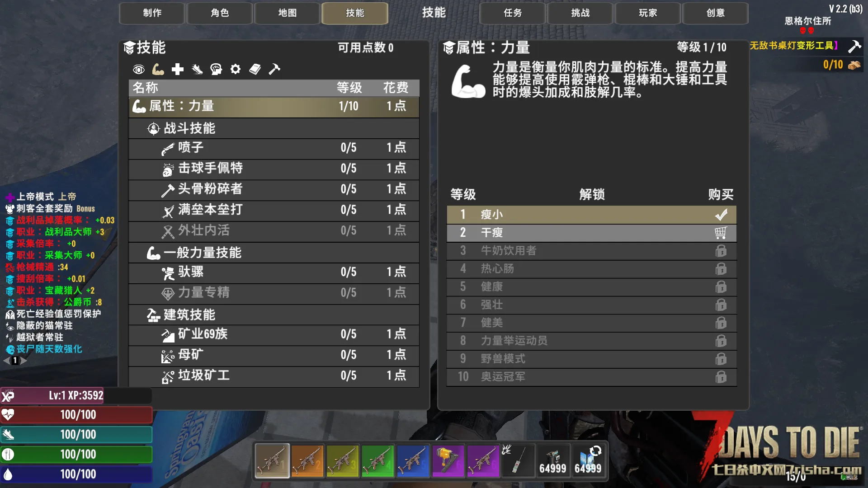Select the flexed arm strength attribute icon
Screen dimensions: 868x488
pyautogui.click(x=158, y=69)
